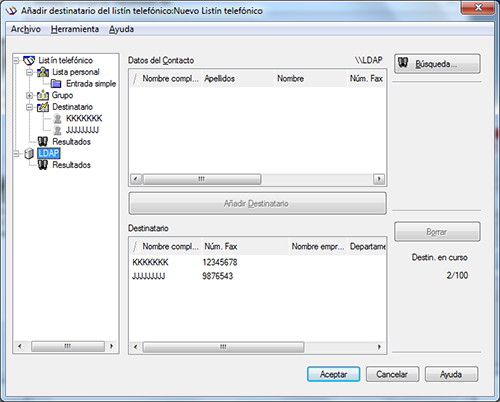Select KKKKKKK in the tree
The width and height of the screenshot is (500, 402).
pos(84,118)
